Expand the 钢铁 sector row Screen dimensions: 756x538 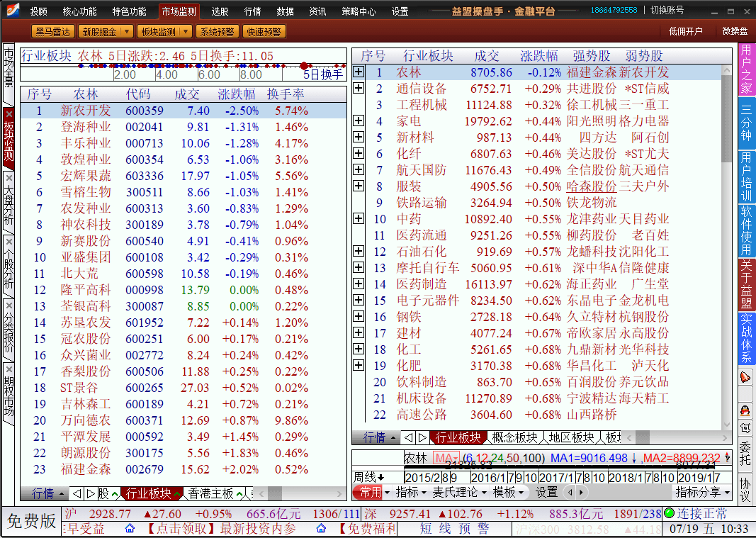pos(359,316)
